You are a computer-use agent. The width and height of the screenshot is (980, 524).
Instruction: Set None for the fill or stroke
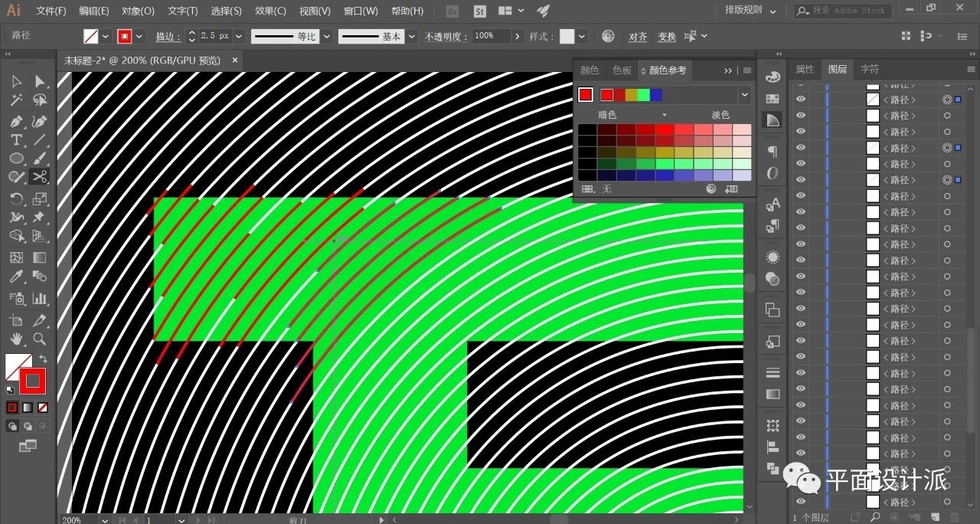[x=43, y=408]
